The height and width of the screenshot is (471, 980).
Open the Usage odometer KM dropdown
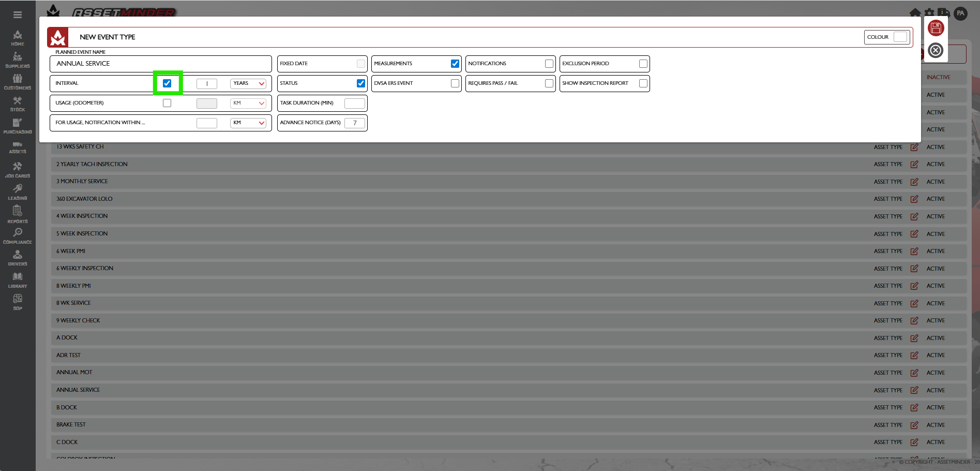point(248,103)
